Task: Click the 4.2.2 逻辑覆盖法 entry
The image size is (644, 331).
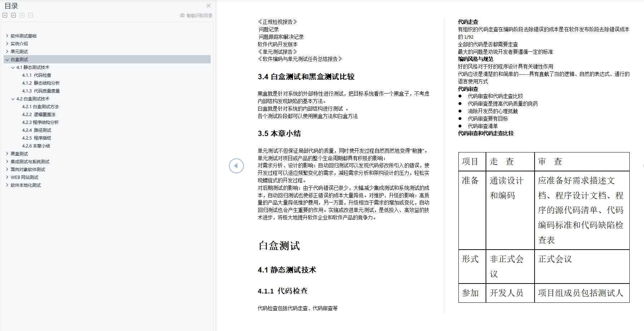Action: 39,114
